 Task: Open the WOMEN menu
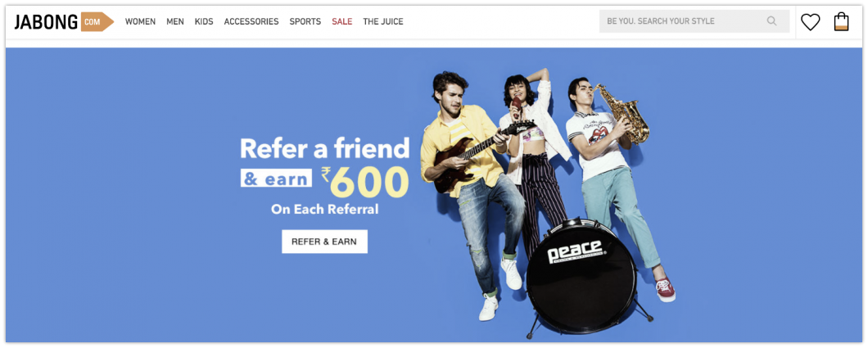coord(140,21)
